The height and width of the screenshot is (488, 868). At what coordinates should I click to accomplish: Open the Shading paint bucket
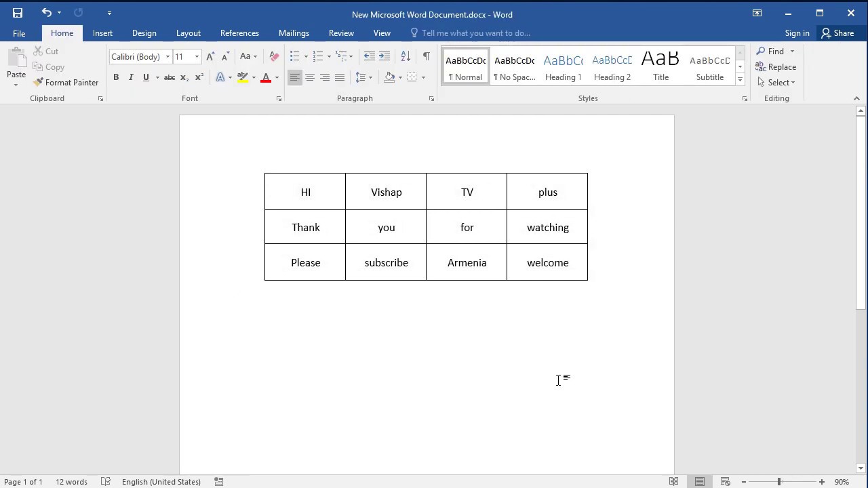click(x=389, y=77)
